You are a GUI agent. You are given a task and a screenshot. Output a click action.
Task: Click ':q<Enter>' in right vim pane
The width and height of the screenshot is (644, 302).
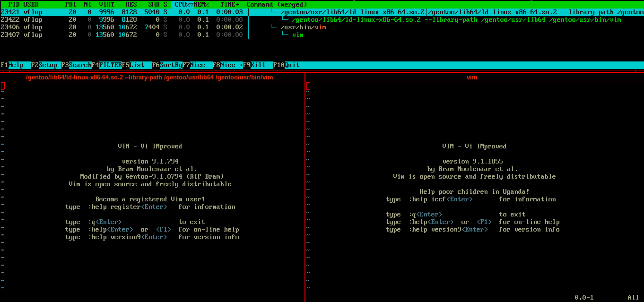pyautogui.click(x=425, y=214)
